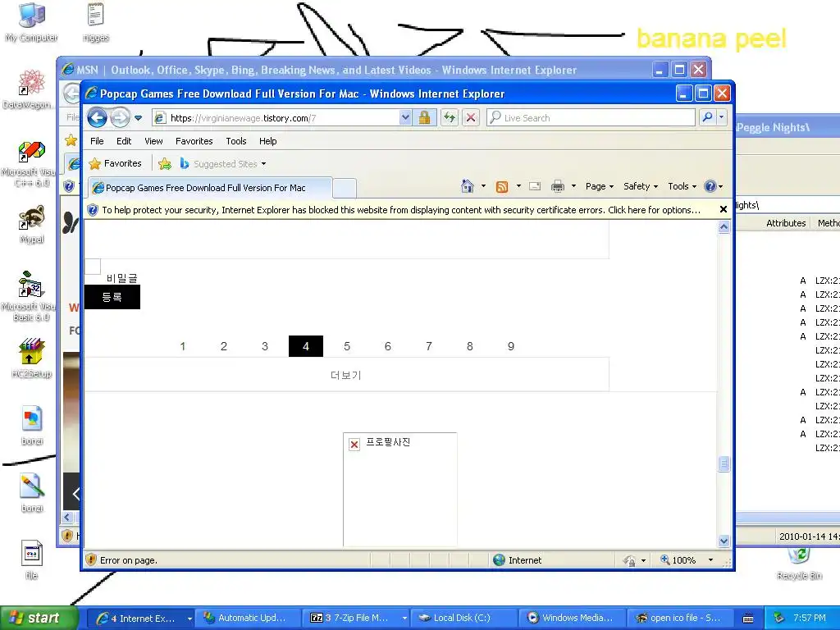Click the black 등록 submit button
840x630 pixels.
tap(112, 297)
